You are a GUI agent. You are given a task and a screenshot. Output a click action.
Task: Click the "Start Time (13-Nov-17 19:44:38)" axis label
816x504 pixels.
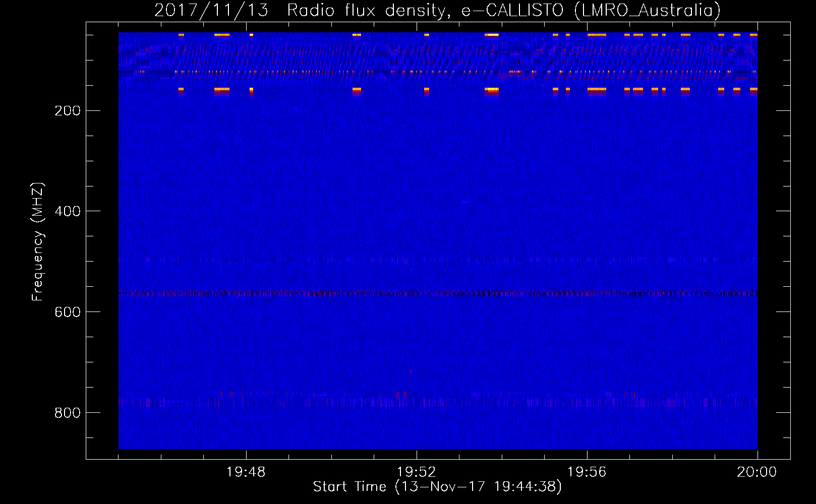[x=437, y=487]
